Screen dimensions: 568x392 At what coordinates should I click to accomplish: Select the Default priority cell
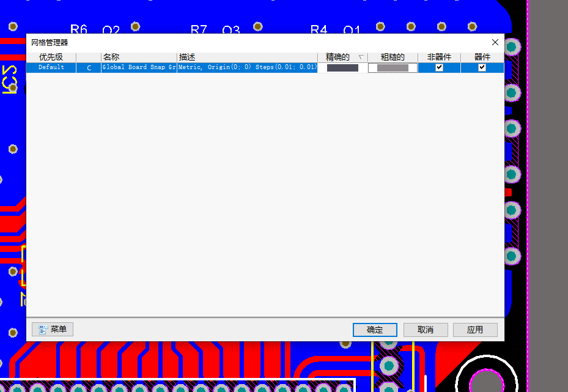click(x=51, y=67)
